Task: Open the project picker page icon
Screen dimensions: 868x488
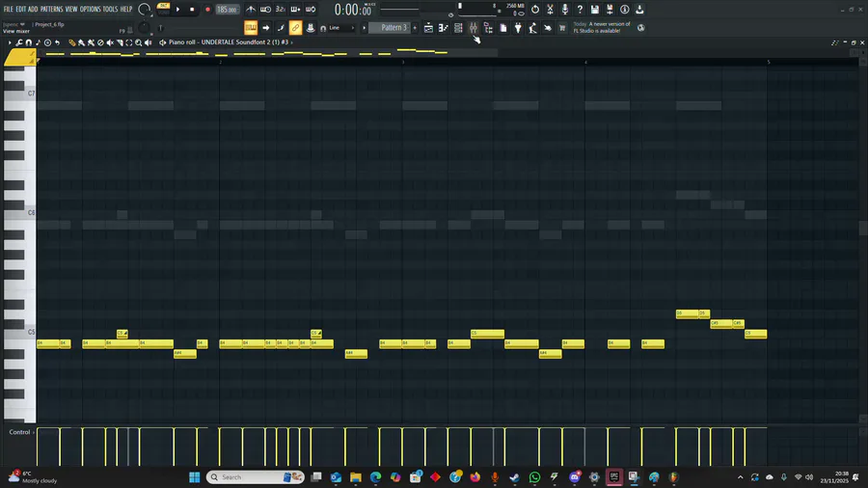Action: (x=503, y=28)
